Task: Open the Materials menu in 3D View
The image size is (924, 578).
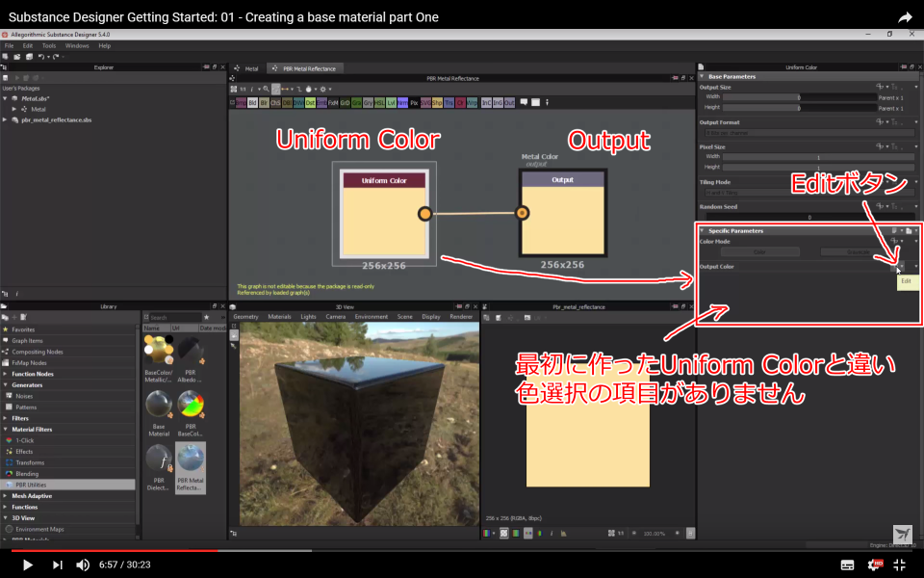Action: coord(279,317)
